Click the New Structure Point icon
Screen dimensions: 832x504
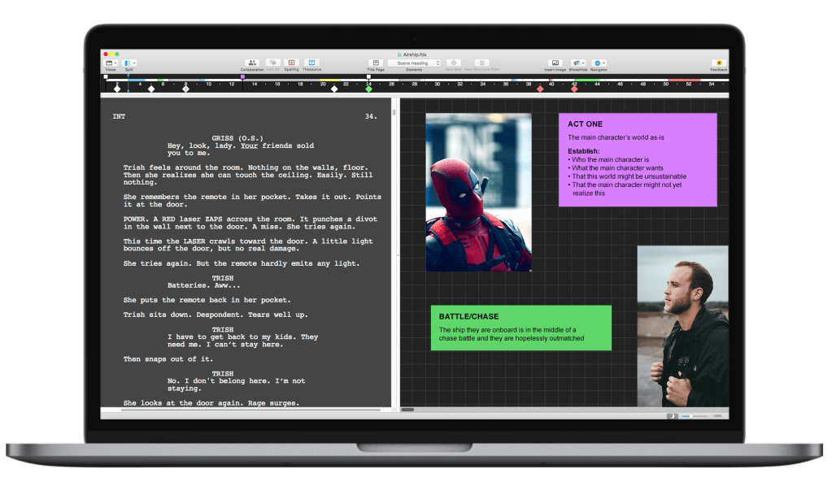(482, 63)
